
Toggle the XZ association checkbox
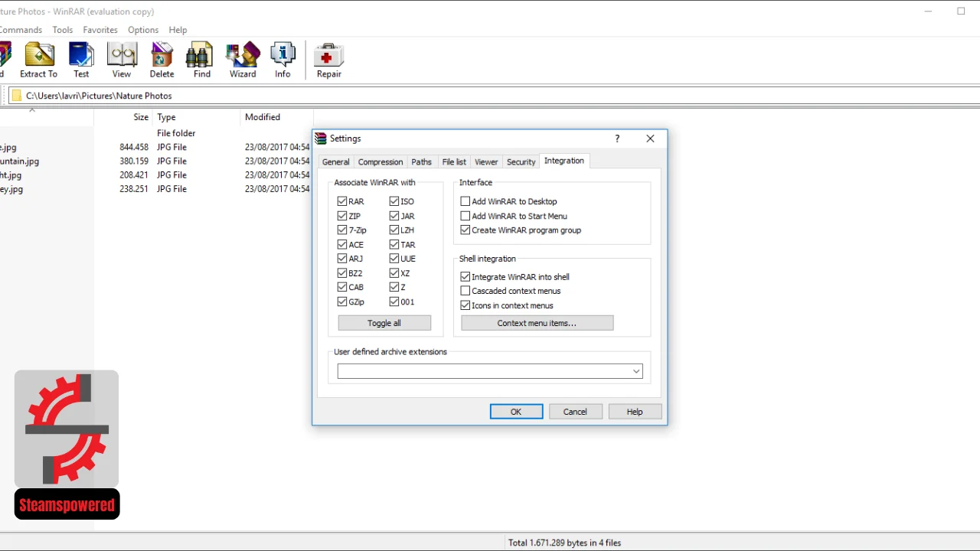pyautogui.click(x=394, y=273)
